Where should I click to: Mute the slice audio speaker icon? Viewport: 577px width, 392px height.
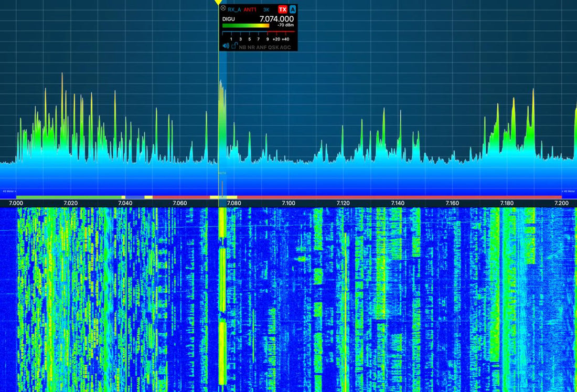(x=226, y=46)
